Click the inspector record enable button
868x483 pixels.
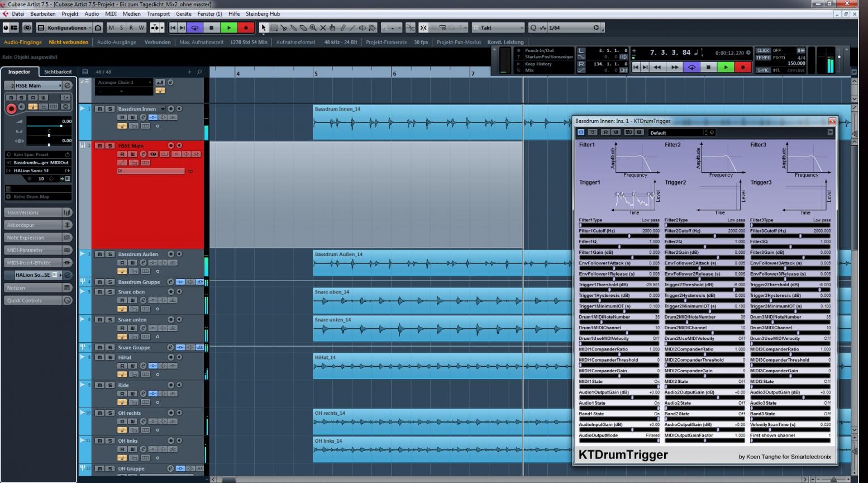pyautogui.click(x=11, y=108)
